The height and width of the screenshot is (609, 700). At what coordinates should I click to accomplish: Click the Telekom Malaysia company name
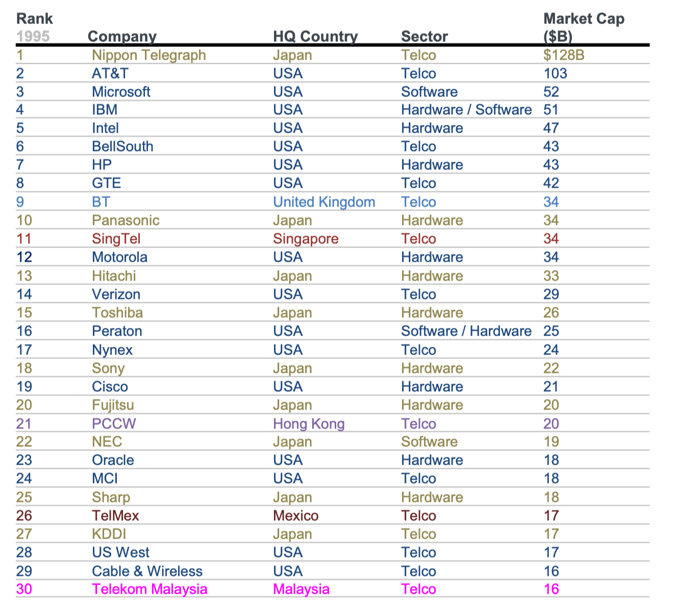[149, 589]
